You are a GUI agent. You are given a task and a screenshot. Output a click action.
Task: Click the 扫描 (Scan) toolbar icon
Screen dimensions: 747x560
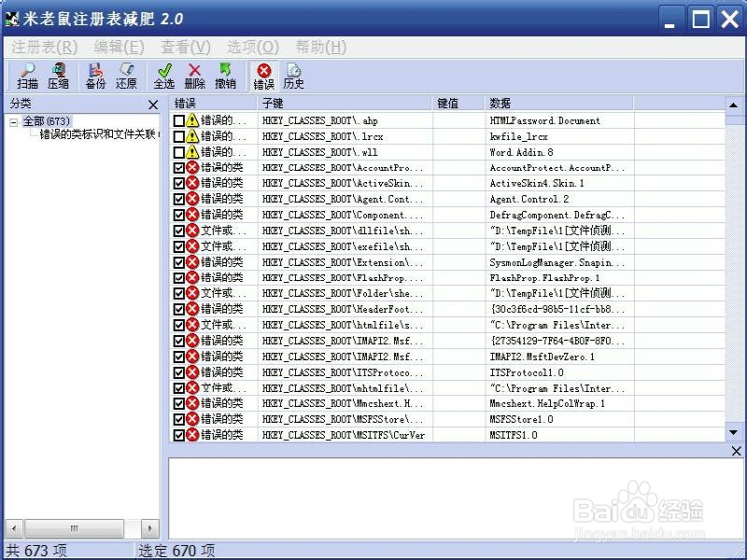(28, 77)
